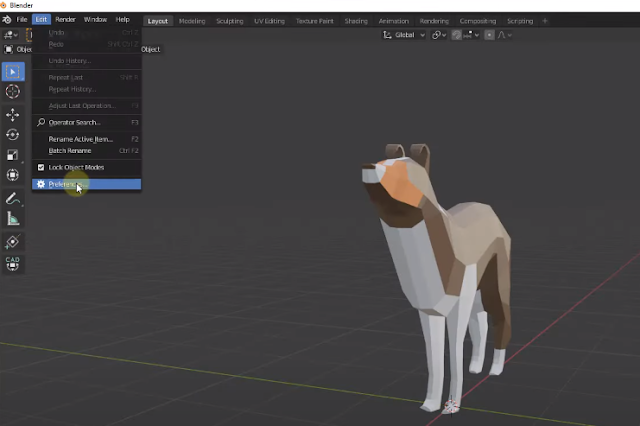Choose Repeat Last entry
This screenshot has width=640, height=426.
click(87, 78)
